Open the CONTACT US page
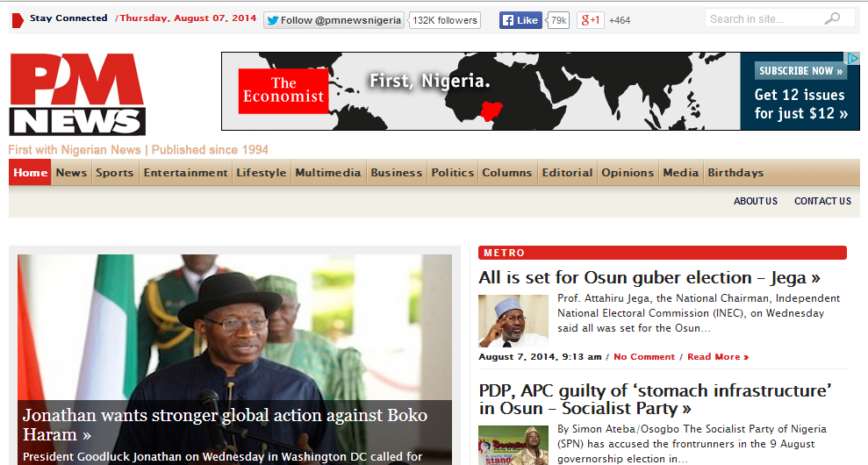Screen dimensions: 868x465 [x=822, y=201]
